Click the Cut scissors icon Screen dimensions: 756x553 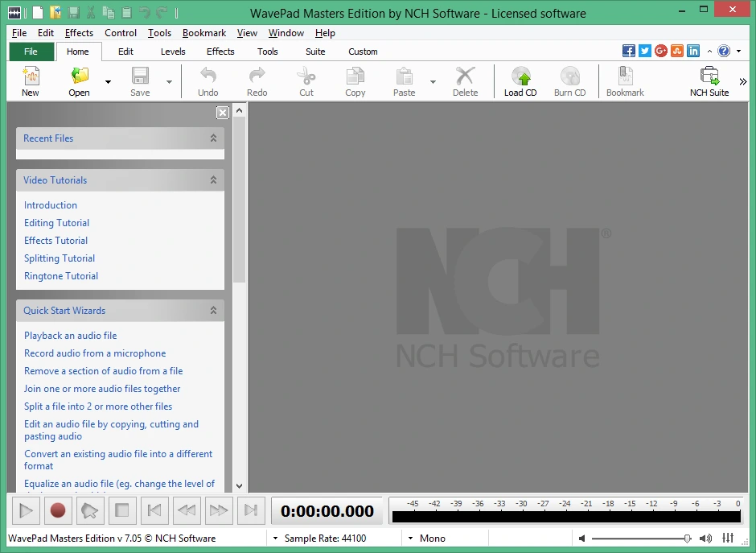pyautogui.click(x=306, y=76)
